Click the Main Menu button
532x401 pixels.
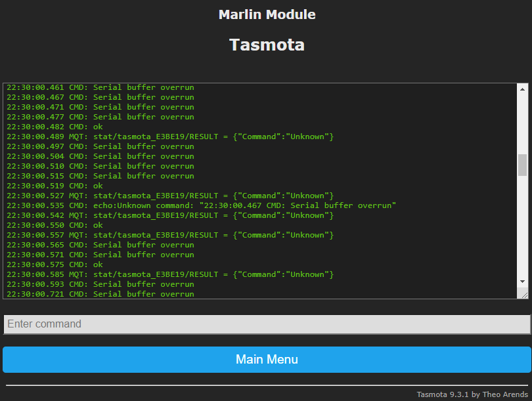[266, 359]
